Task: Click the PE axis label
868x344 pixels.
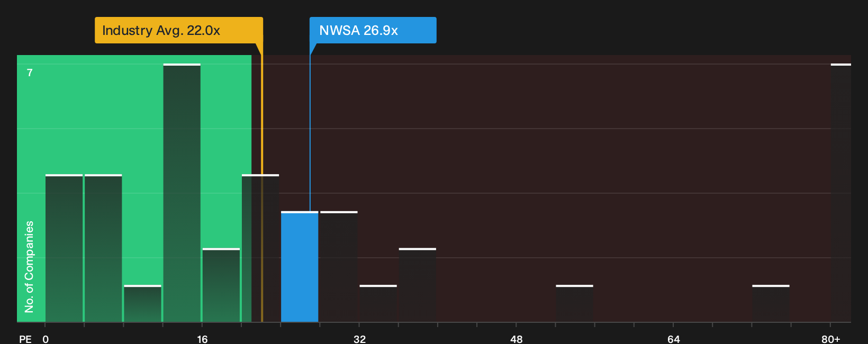Action: click(x=25, y=339)
